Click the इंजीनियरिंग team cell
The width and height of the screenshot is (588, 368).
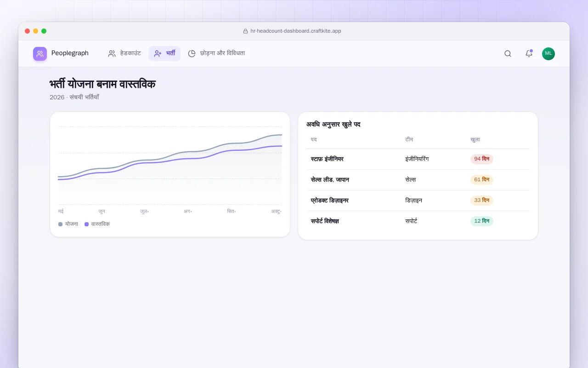[417, 159]
